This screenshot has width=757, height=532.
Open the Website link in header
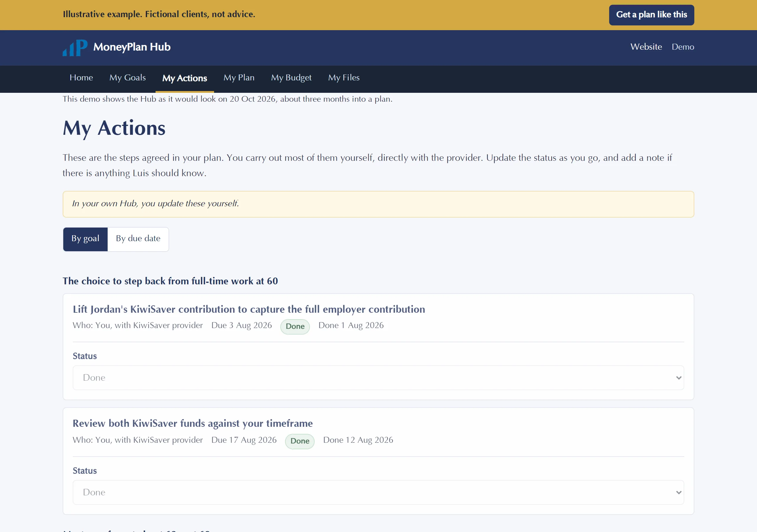click(x=646, y=47)
